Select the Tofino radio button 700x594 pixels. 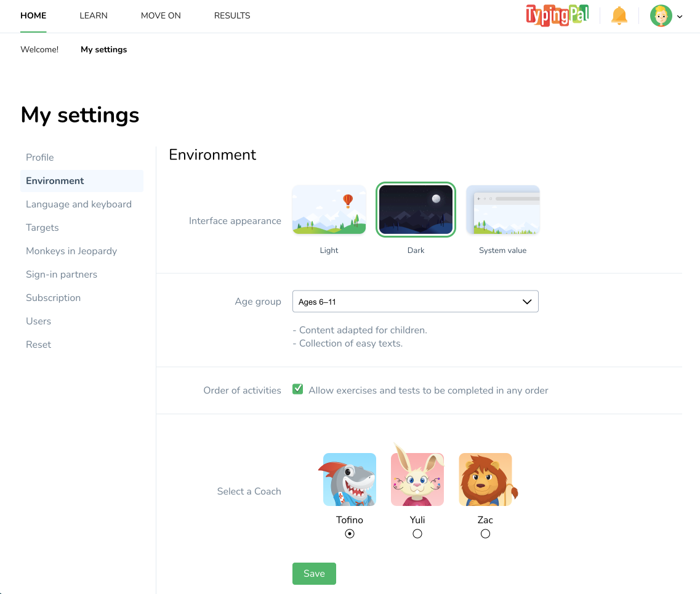coord(350,534)
